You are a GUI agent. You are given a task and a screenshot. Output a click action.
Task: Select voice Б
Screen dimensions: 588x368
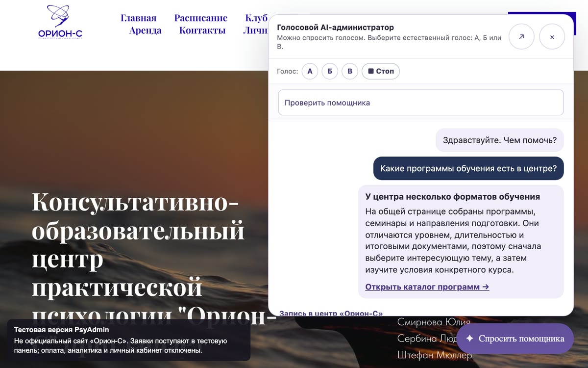(x=330, y=71)
